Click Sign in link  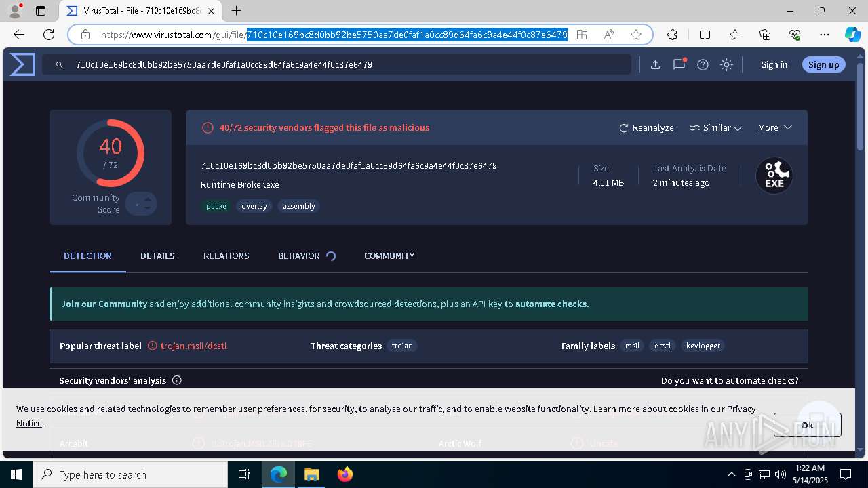point(774,64)
